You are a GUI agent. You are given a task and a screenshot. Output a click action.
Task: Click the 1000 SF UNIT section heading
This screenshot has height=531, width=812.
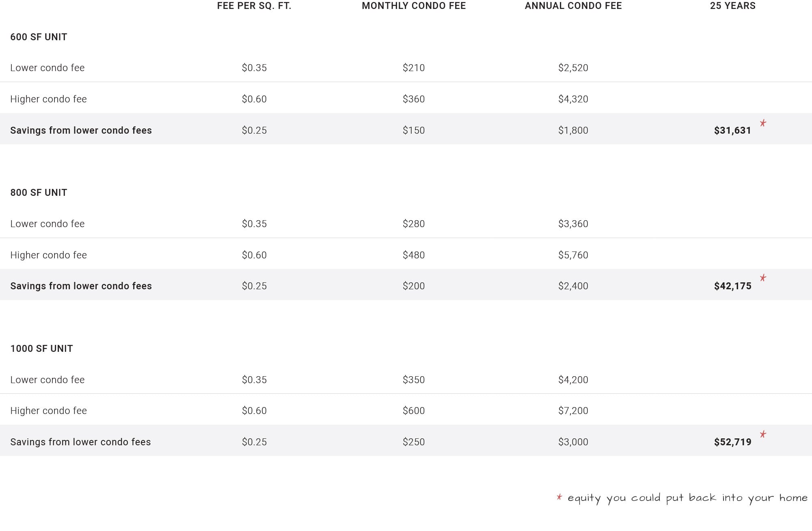click(x=41, y=349)
